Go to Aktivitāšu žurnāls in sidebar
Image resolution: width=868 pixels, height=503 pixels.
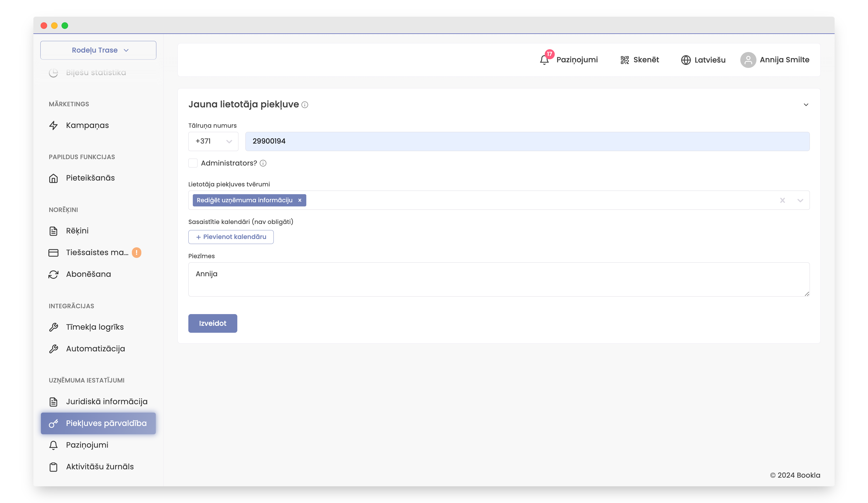(100, 467)
